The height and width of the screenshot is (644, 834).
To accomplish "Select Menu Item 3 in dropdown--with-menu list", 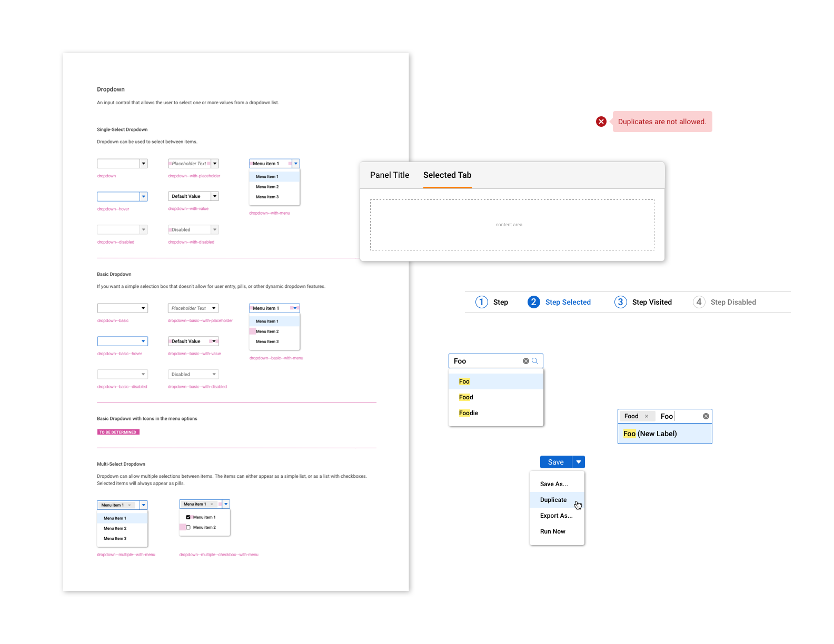I will pos(274,197).
